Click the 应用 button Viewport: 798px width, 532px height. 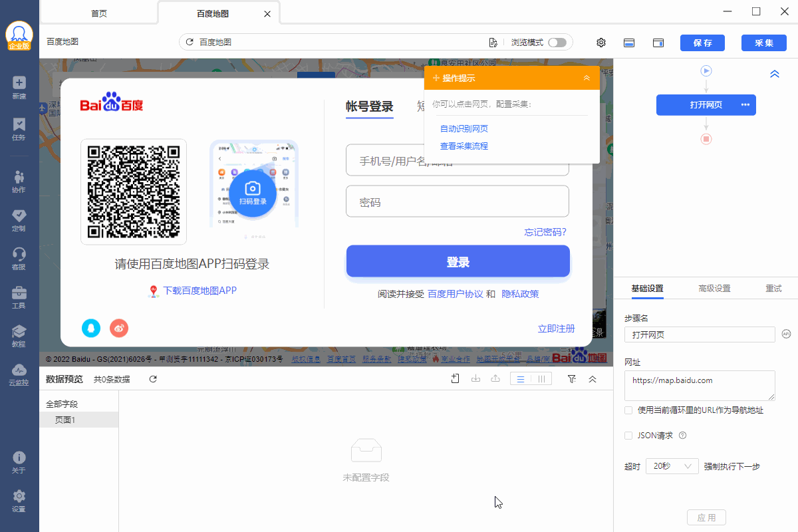[706, 518]
